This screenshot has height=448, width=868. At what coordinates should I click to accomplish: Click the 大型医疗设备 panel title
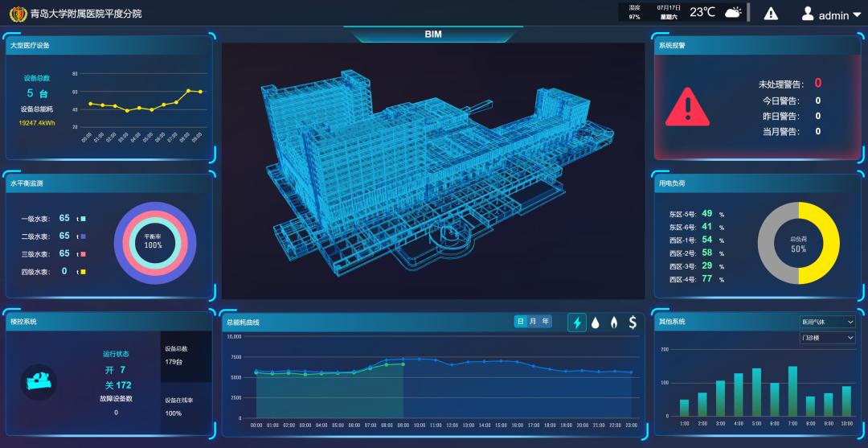coord(30,45)
